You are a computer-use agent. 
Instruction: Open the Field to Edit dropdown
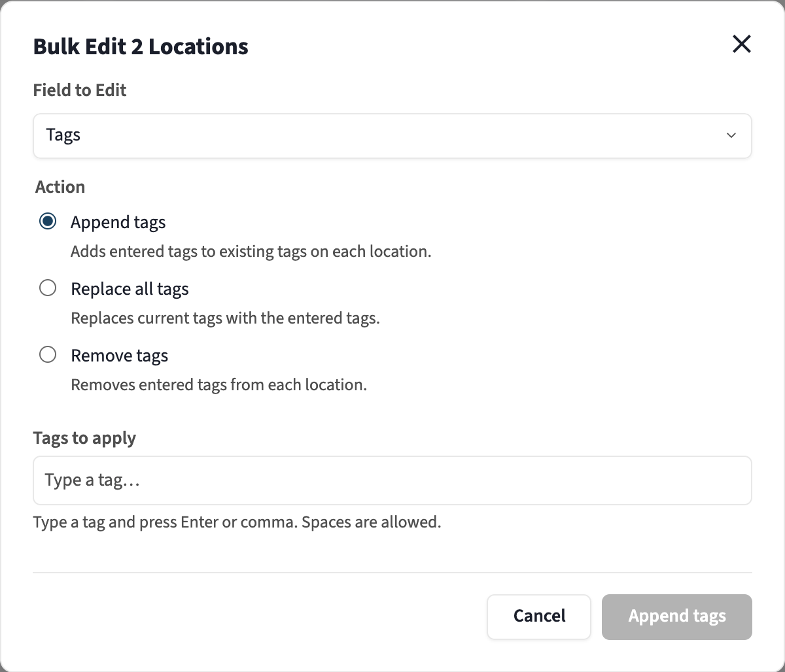(x=392, y=136)
